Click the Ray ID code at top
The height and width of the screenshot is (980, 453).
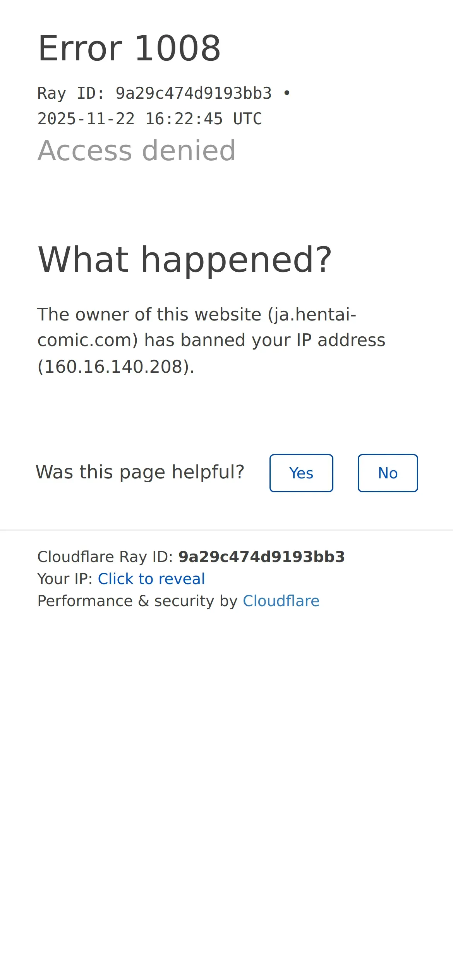[x=194, y=93]
